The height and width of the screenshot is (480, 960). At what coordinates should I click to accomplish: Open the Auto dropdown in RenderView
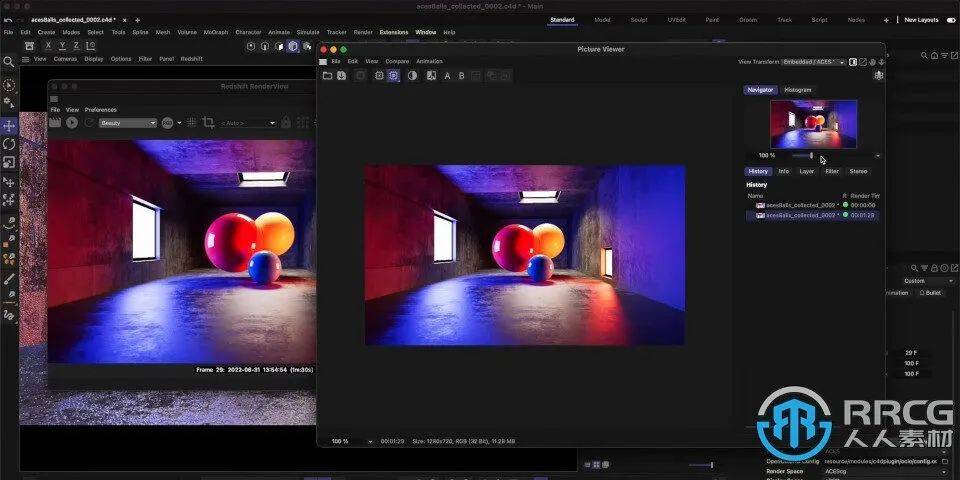247,123
